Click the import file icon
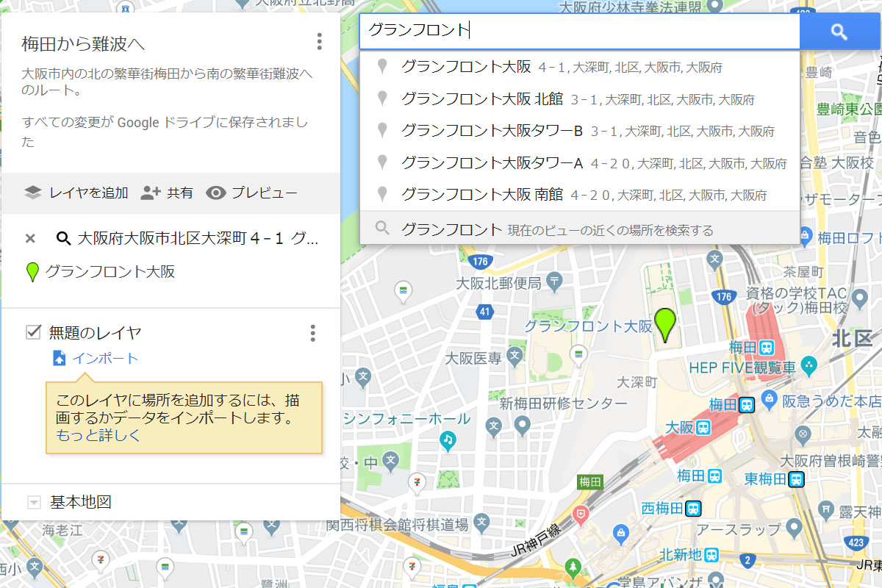 pyautogui.click(x=59, y=358)
